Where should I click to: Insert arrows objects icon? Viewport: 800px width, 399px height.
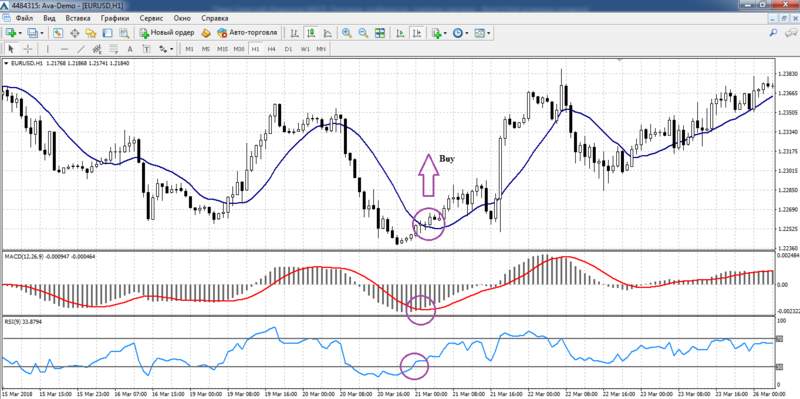163,49
